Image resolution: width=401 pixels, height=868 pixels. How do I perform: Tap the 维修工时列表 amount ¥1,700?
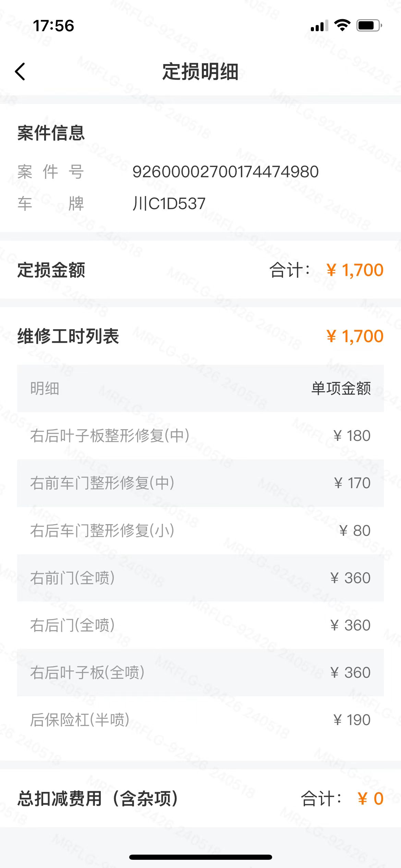354,336
